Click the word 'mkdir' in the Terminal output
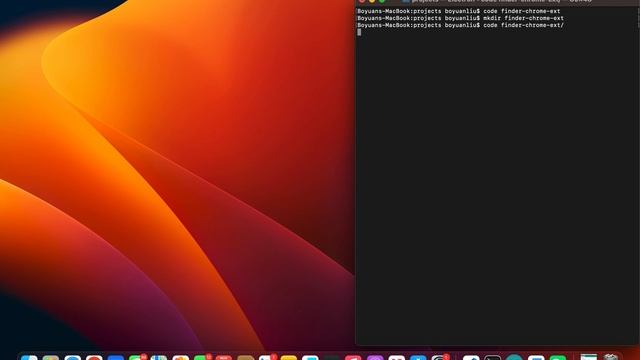Image resolution: width=640 pixels, height=360 pixels. tap(492, 18)
